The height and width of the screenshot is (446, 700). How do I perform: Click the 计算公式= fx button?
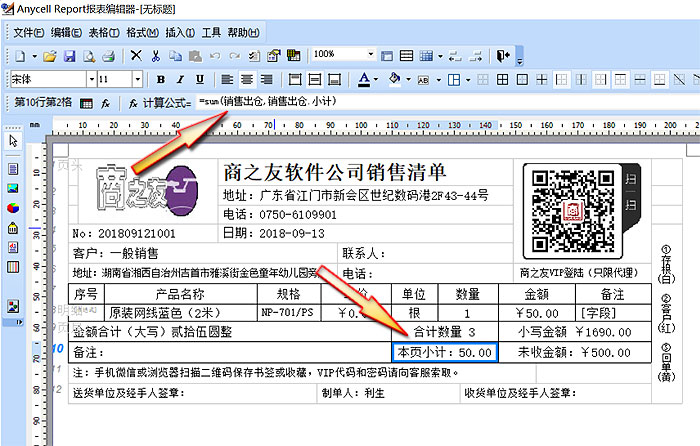[x=133, y=104]
